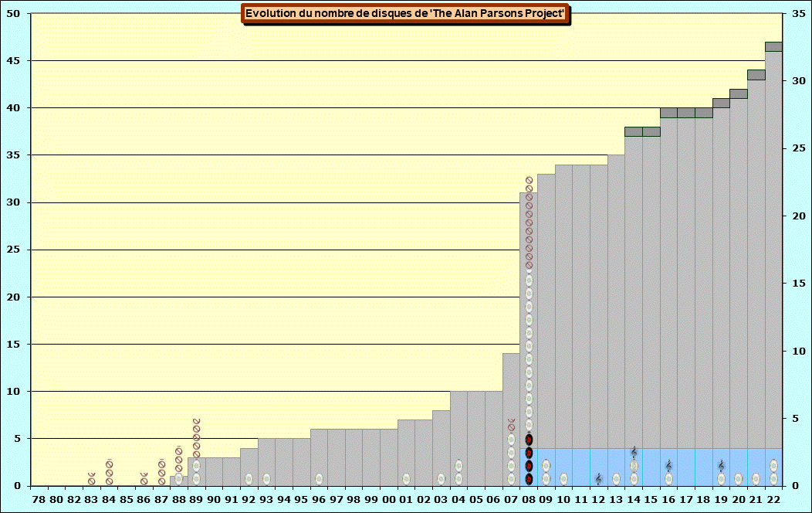Click the dark green cap on bar 22
812x513 pixels.
[x=773, y=46]
